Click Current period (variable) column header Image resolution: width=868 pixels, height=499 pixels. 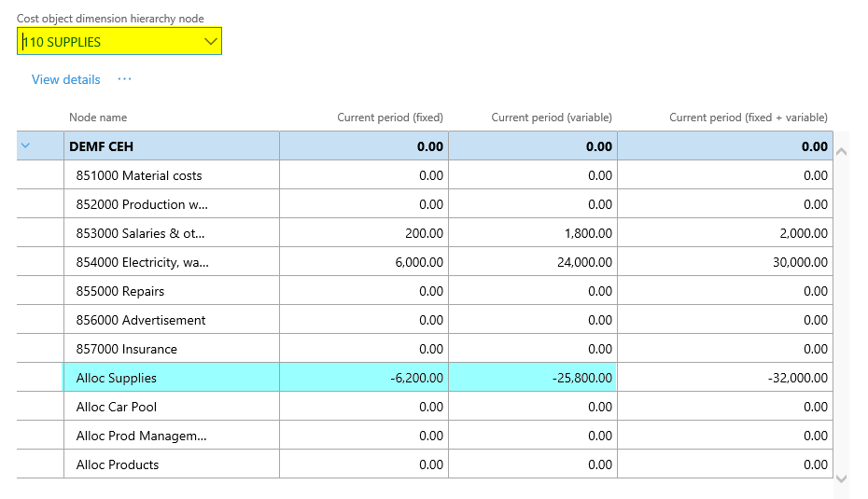(552, 118)
